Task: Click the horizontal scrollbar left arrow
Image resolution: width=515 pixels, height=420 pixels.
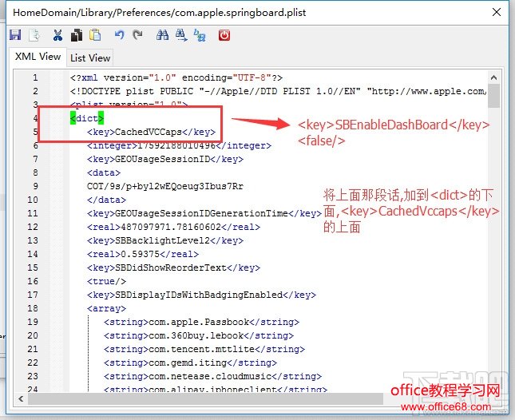Action: [x=21, y=399]
